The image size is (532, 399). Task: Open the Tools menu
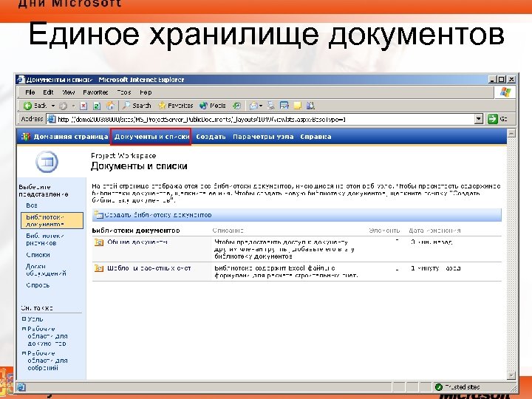[x=124, y=92]
